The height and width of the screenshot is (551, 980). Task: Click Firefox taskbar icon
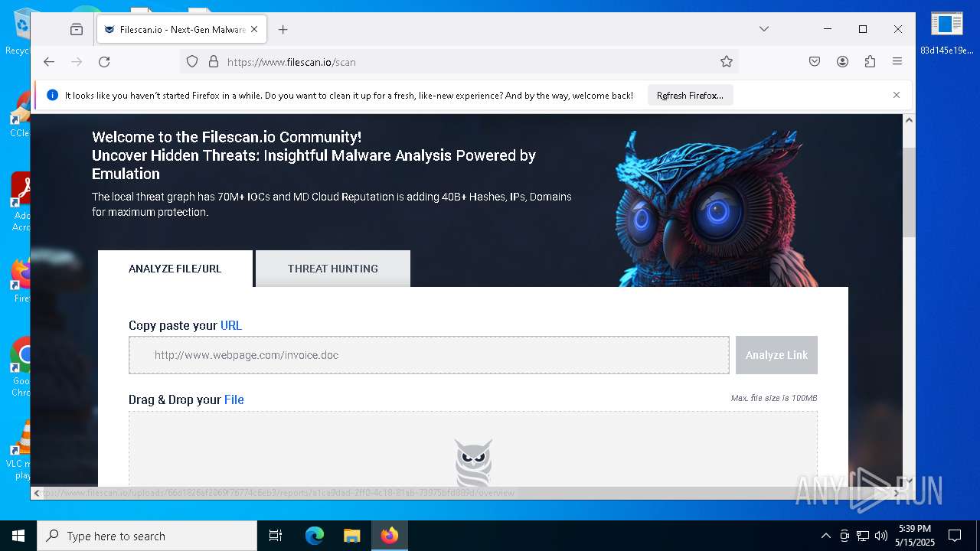[390, 536]
